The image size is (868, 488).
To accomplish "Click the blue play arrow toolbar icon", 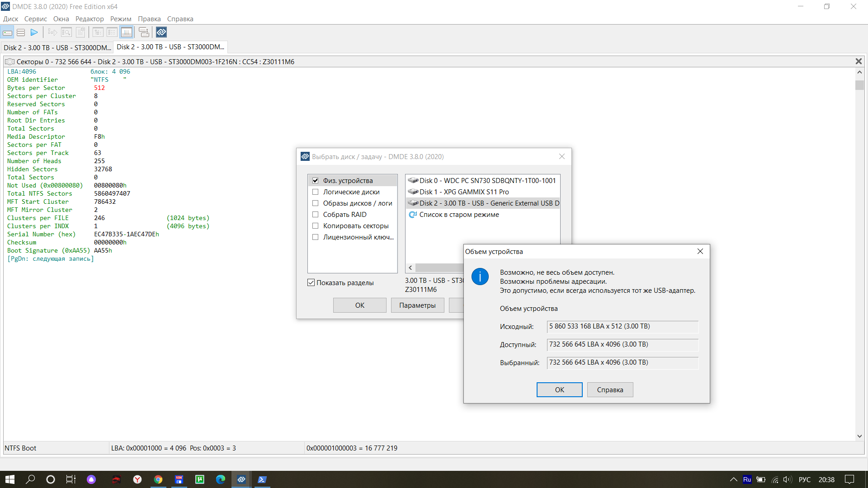I will tap(34, 32).
